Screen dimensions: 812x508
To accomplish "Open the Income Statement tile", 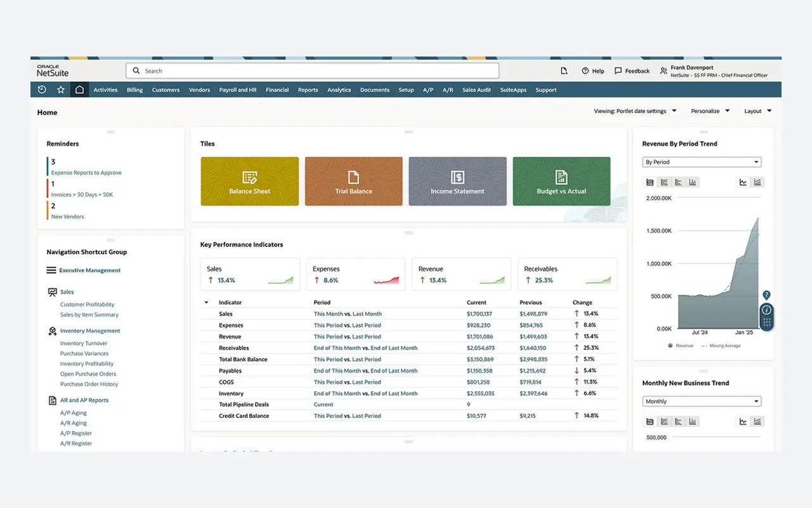I will point(458,182).
